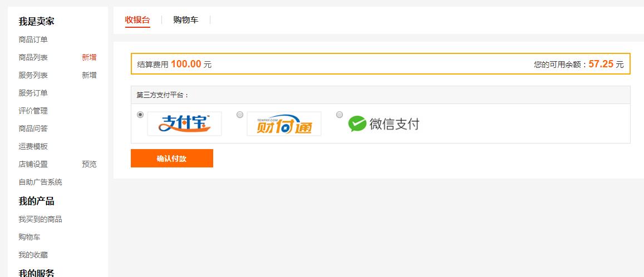Click 新增 next to 服务列表

tap(89, 75)
